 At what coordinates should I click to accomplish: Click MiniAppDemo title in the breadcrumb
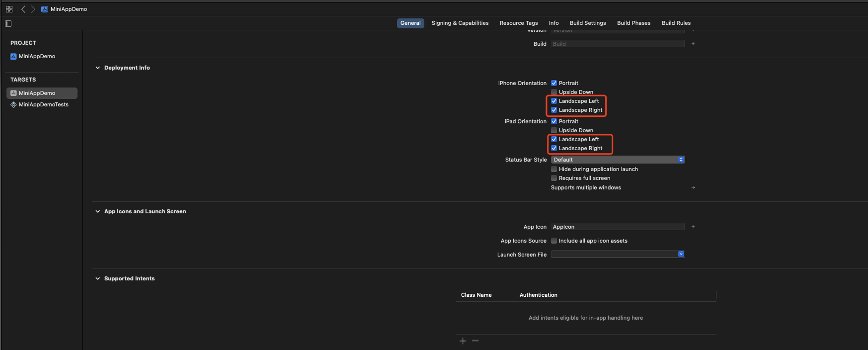pos(69,9)
